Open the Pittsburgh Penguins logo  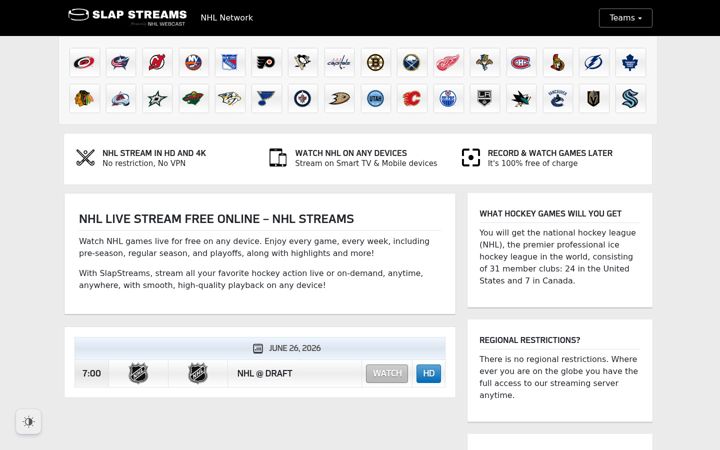pyautogui.click(x=303, y=62)
